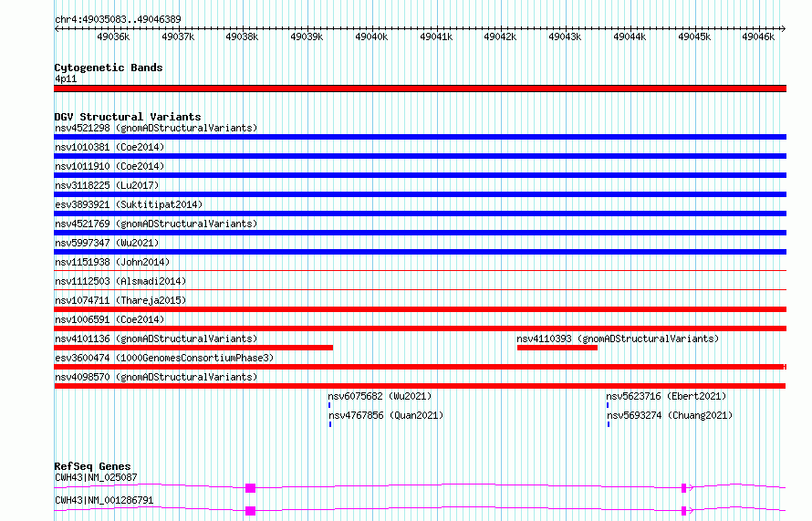Click the 49042k ruler label
The height and width of the screenshot is (521, 812).
(500, 36)
